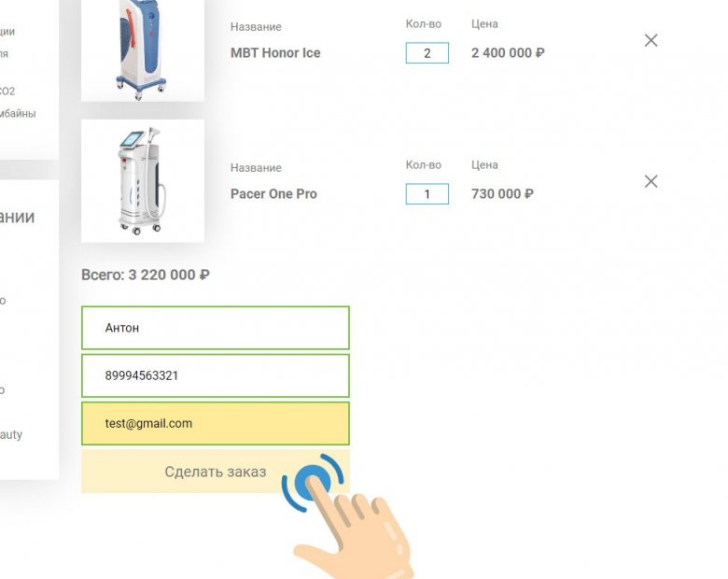
Task: Submit with the Сделать заказ button
Action: coord(216,472)
